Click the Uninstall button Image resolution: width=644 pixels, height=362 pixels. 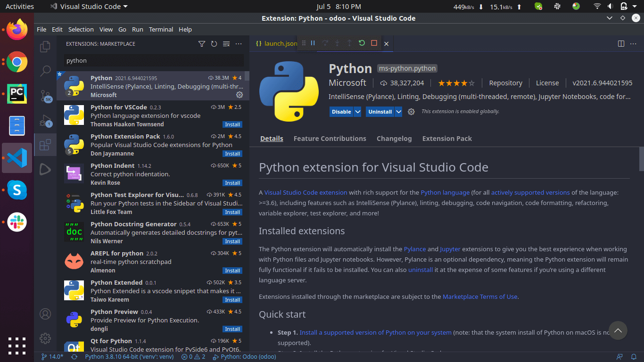coord(380,112)
